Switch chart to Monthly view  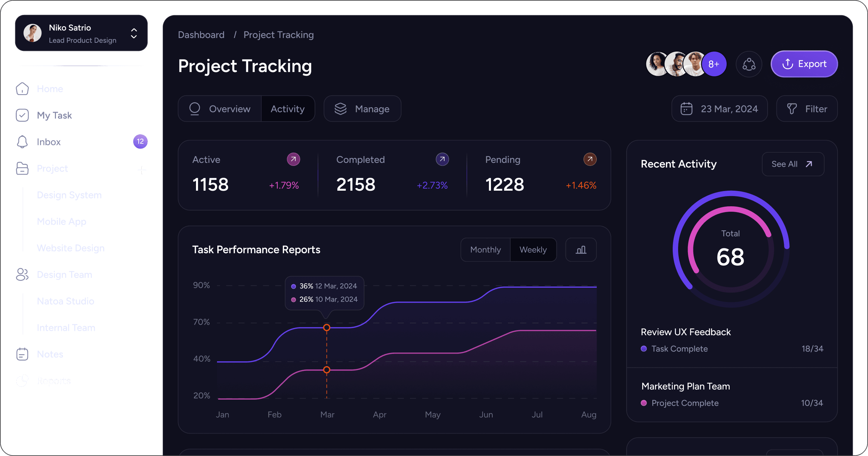[x=485, y=250]
